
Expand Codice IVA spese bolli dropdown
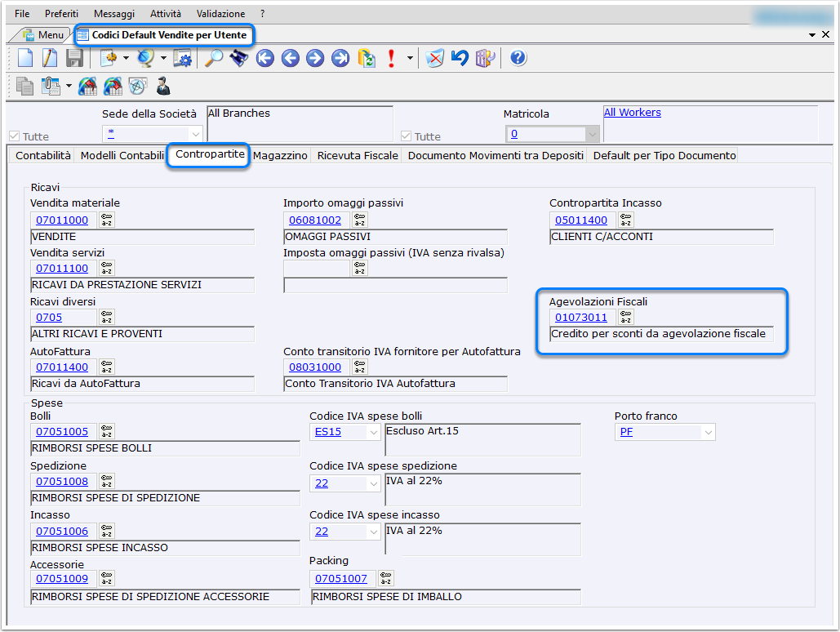point(373,432)
